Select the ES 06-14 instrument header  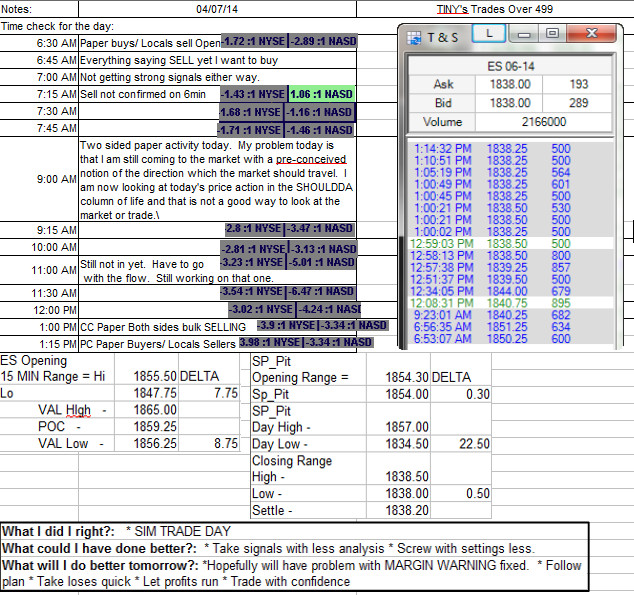click(511, 66)
